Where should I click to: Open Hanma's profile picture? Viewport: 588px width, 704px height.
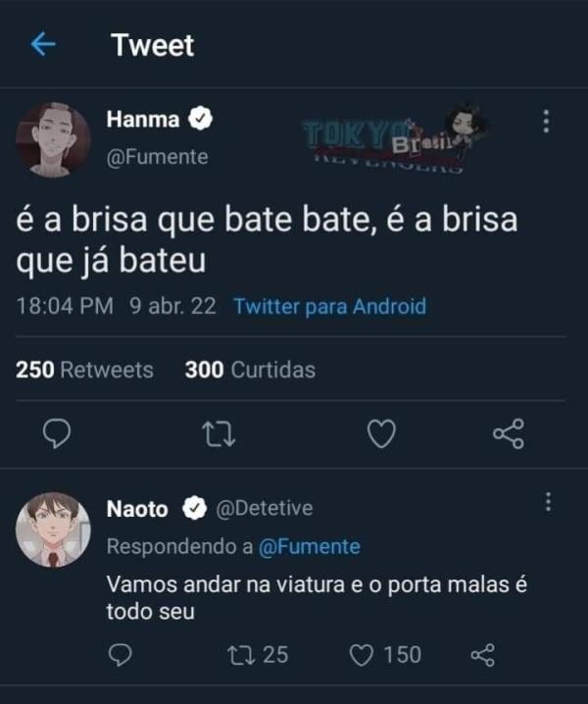(53, 138)
